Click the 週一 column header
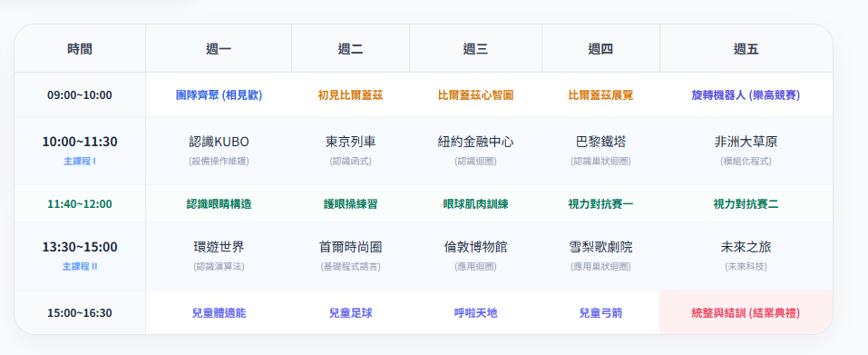 click(219, 49)
